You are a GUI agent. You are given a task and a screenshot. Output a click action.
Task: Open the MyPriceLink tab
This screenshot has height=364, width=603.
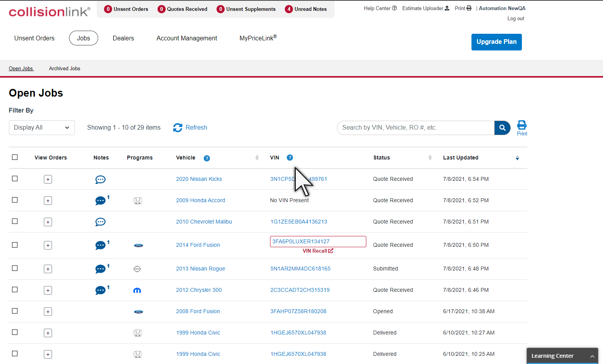(258, 38)
